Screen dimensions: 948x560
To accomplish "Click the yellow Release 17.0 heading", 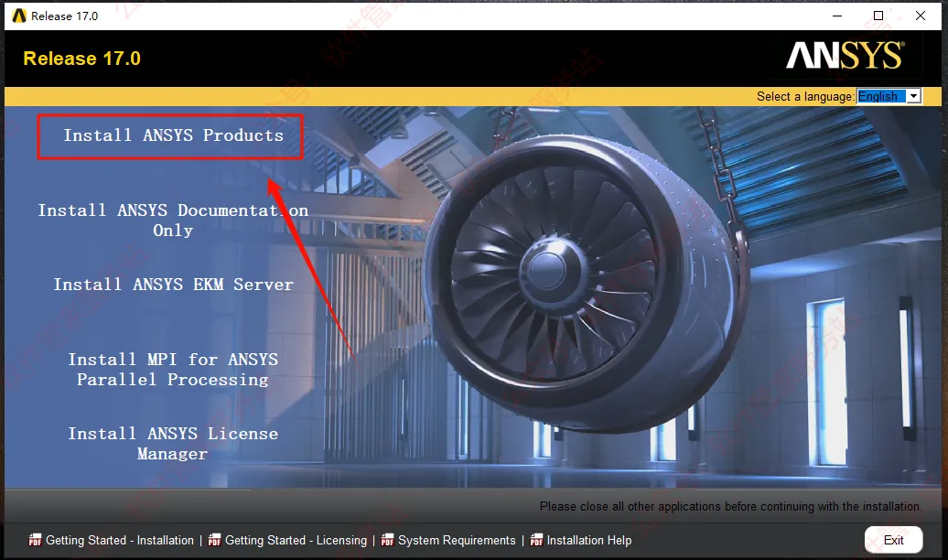I will pos(81,59).
